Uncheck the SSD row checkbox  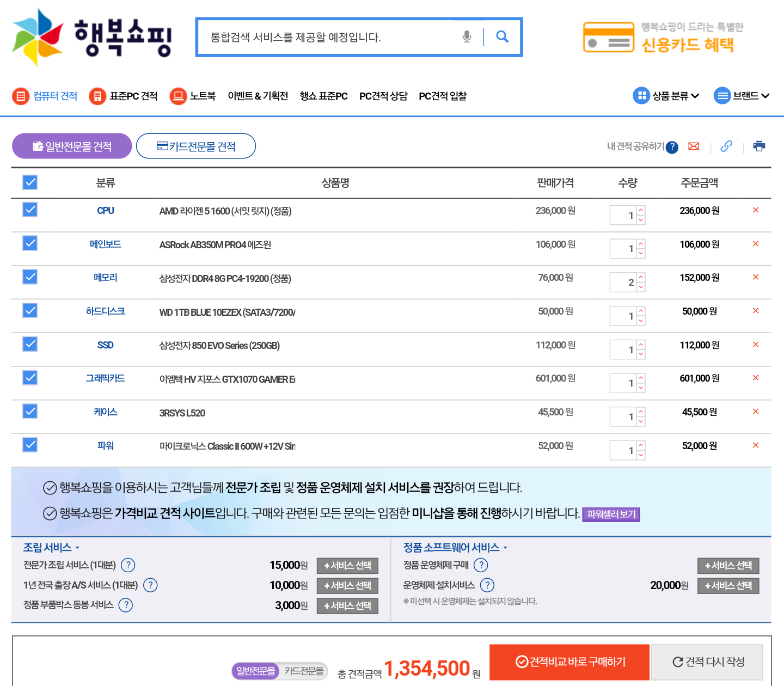pos(30,344)
